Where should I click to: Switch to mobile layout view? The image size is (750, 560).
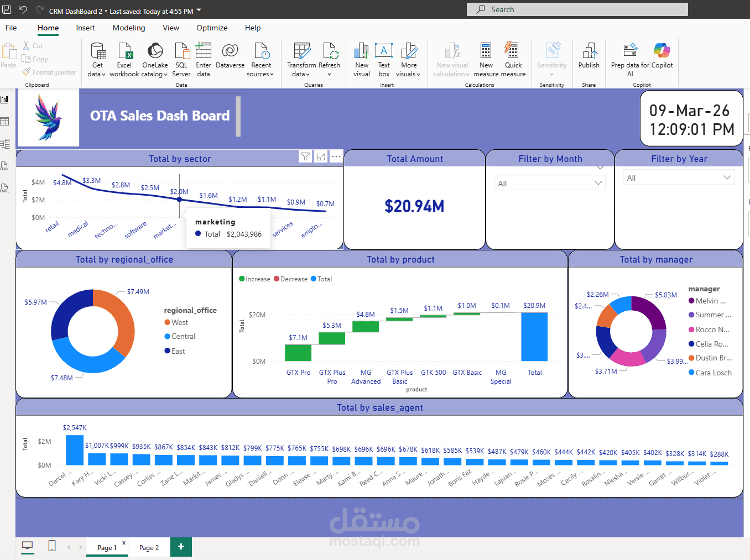coord(52,546)
